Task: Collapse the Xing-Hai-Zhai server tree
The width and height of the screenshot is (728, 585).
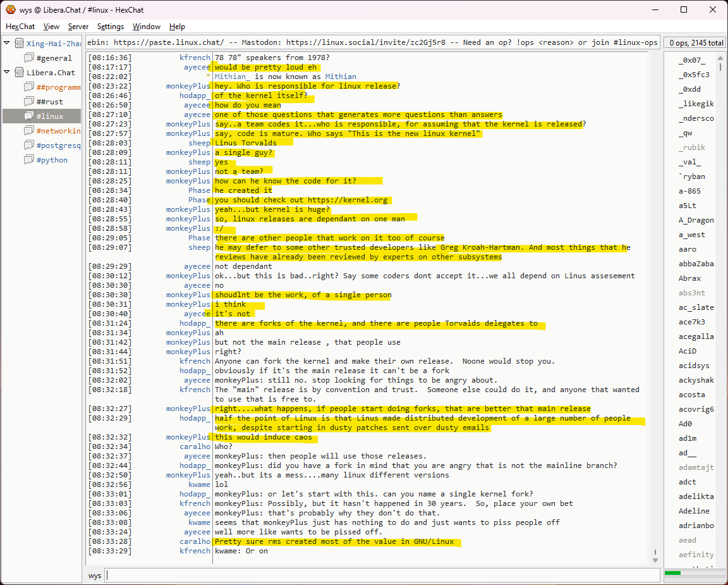Action: (x=7, y=44)
